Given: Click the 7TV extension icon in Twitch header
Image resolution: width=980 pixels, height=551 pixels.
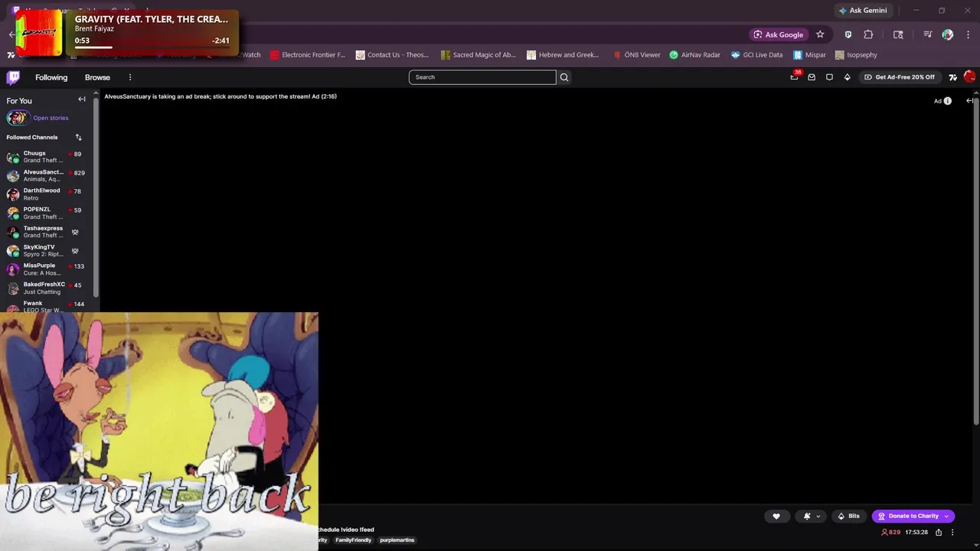Looking at the screenshot, I should pos(952,77).
